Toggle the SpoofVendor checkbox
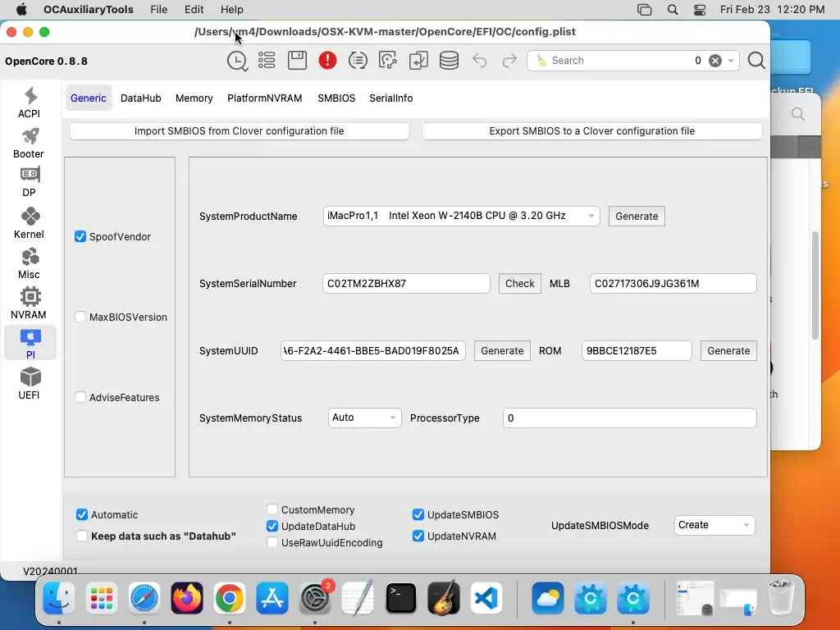Image resolution: width=840 pixels, height=630 pixels. pyautogui.click(x=80, y=237)
